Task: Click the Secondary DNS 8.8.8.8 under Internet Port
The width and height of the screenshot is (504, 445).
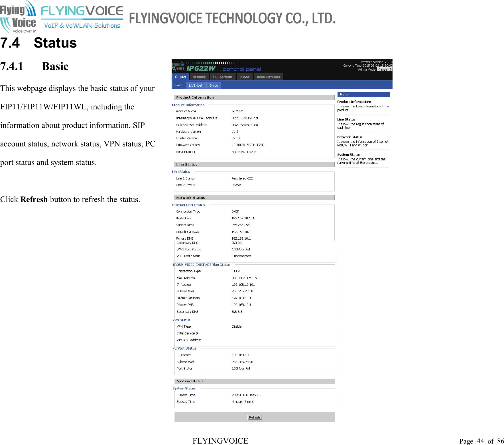Action: point(237,243)
